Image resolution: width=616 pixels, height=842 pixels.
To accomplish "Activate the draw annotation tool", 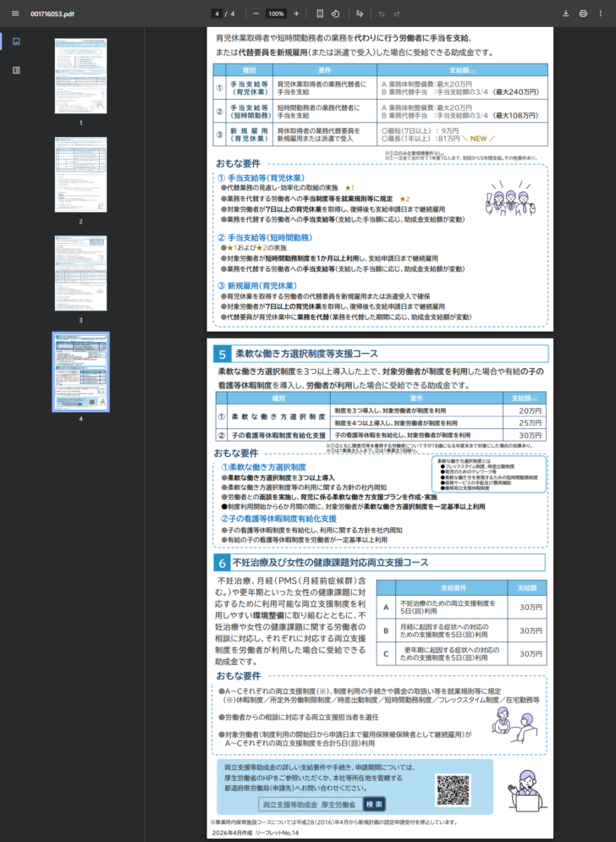I will coord(360,14).
